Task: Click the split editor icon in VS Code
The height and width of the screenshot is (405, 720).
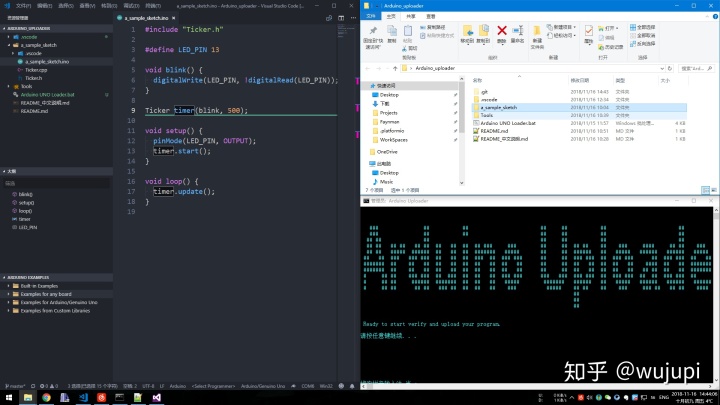Action: tap(341, 18)
